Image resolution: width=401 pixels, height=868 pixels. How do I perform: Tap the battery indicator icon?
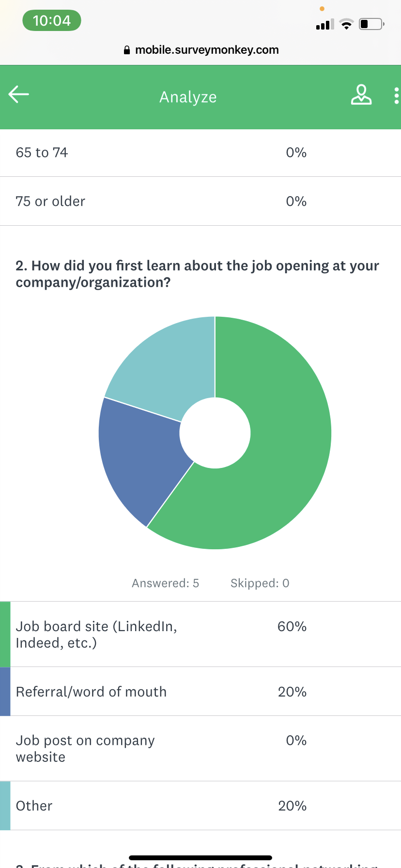[370, 24]
